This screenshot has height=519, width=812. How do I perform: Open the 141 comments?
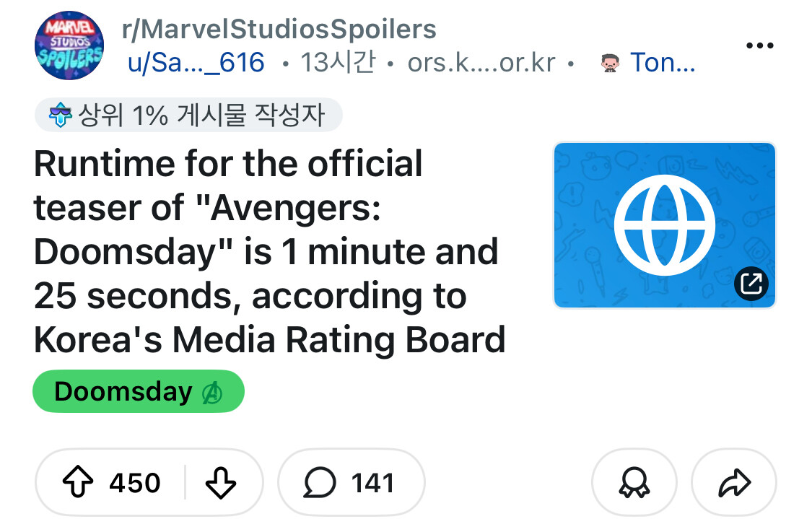352,482
